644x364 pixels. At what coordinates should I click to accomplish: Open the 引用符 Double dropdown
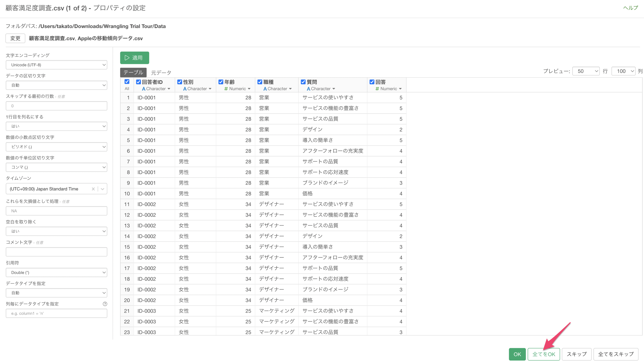[56, 272]
